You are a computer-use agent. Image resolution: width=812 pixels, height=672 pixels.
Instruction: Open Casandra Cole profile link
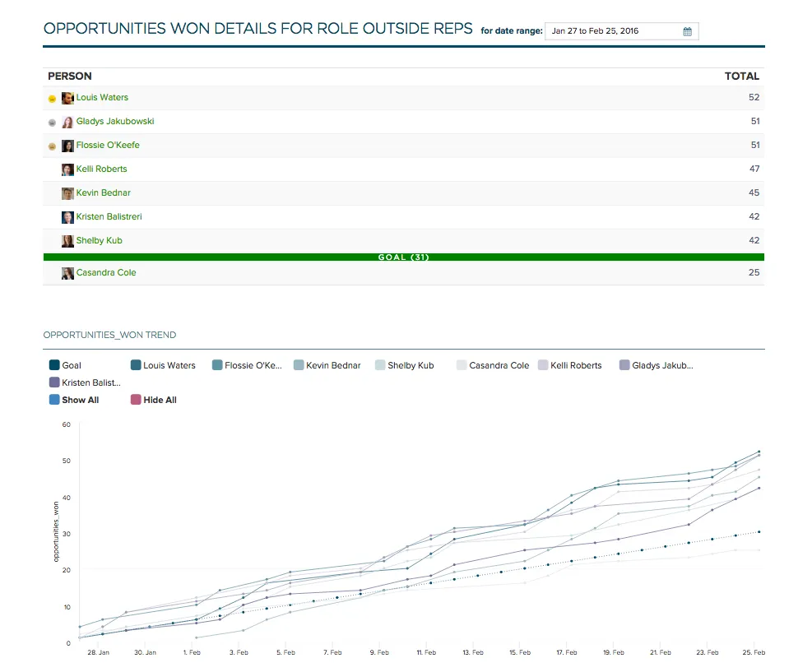click(x=106, y=272)
